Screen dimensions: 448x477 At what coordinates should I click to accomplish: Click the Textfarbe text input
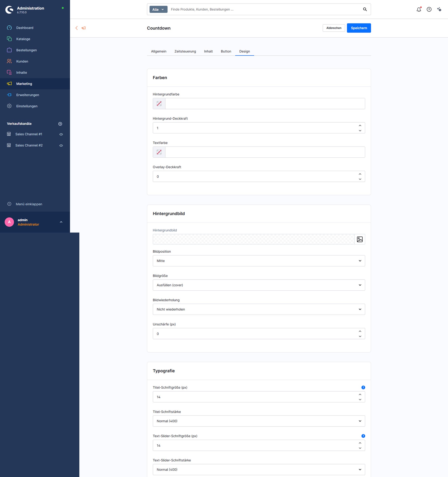click(265, 152)
